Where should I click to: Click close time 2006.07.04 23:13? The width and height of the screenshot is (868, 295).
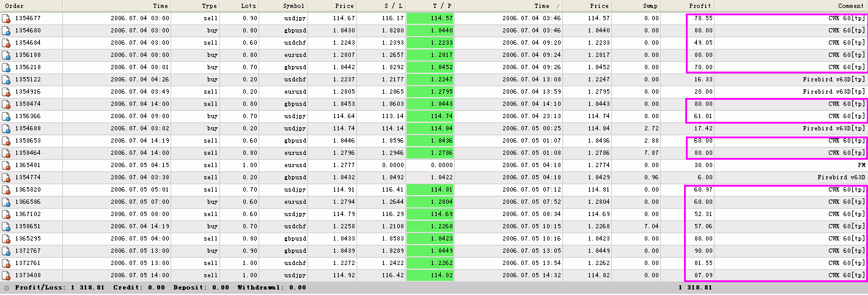[531, 116]
